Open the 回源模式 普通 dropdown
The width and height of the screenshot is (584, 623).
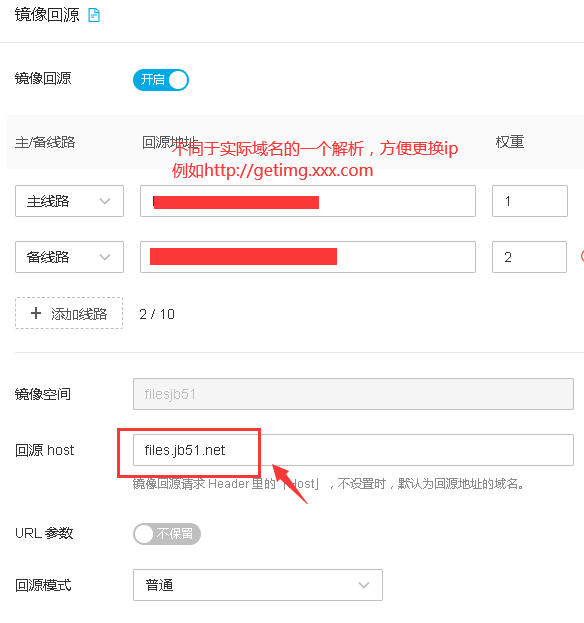coord(258,585)
